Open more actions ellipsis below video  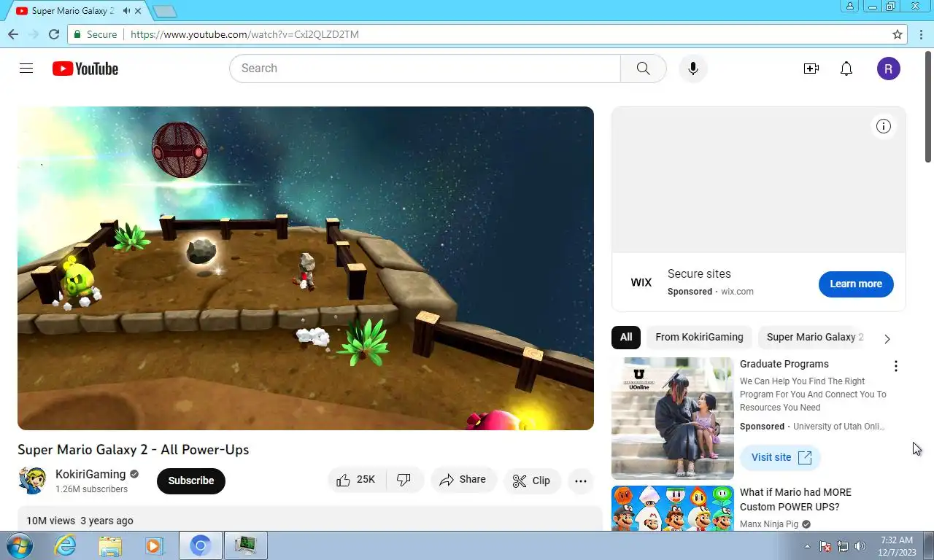[x=581, y=481]
